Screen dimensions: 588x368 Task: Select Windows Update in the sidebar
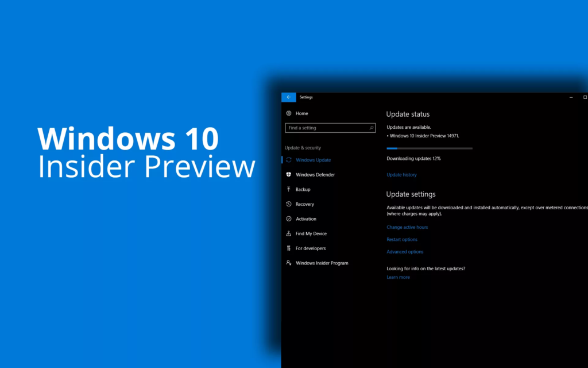click(314, 160)
